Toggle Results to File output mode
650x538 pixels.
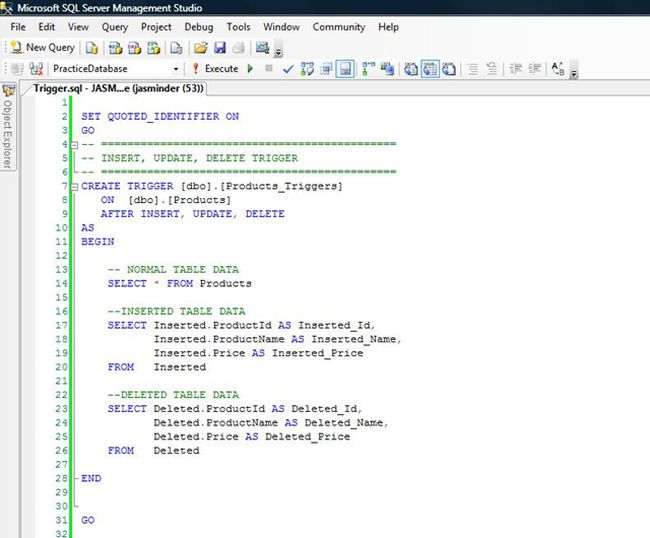tap(449, 69)
